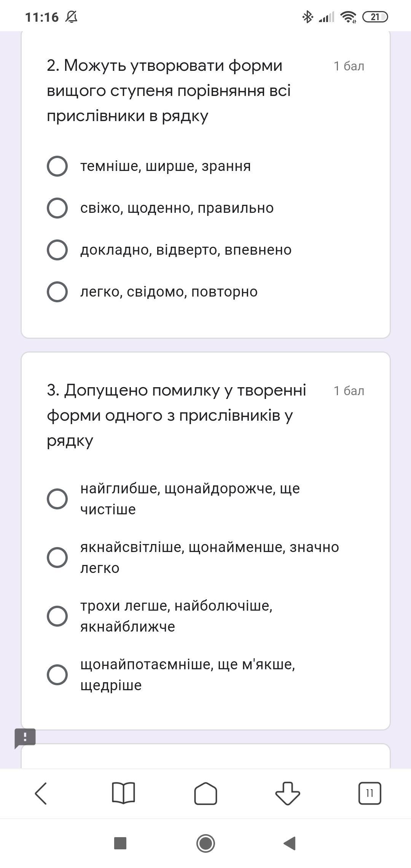The height and width of the screenshot is (868, 411).
Task: Select option "темніше, ширше, зрання"
Action: coord(57,166)
